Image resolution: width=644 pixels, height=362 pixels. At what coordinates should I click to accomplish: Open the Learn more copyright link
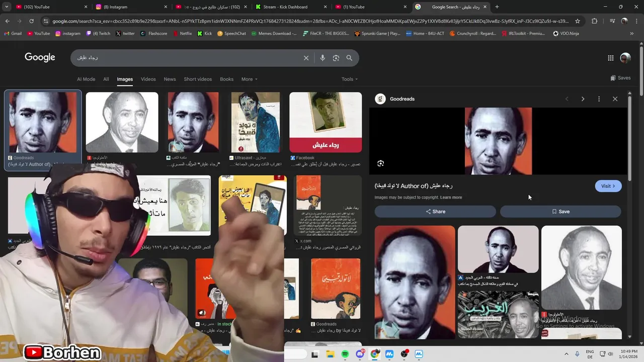(x=451, y=198)
